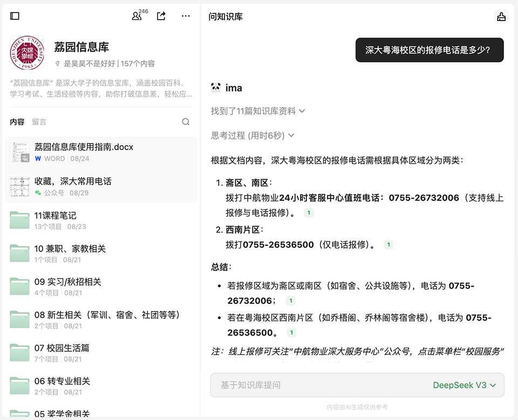
Task: Open the 11课程笔记 folder
Action: (x=55, y=215)
